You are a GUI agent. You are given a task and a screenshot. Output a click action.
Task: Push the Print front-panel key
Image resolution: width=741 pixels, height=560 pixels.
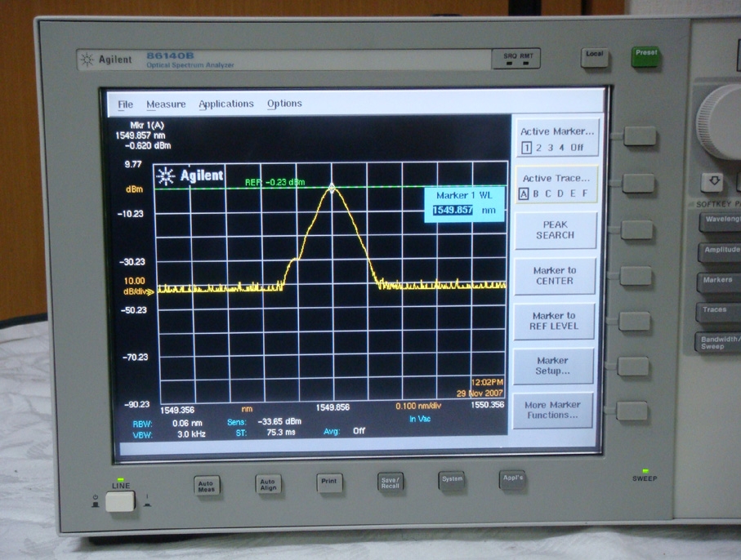329,482
